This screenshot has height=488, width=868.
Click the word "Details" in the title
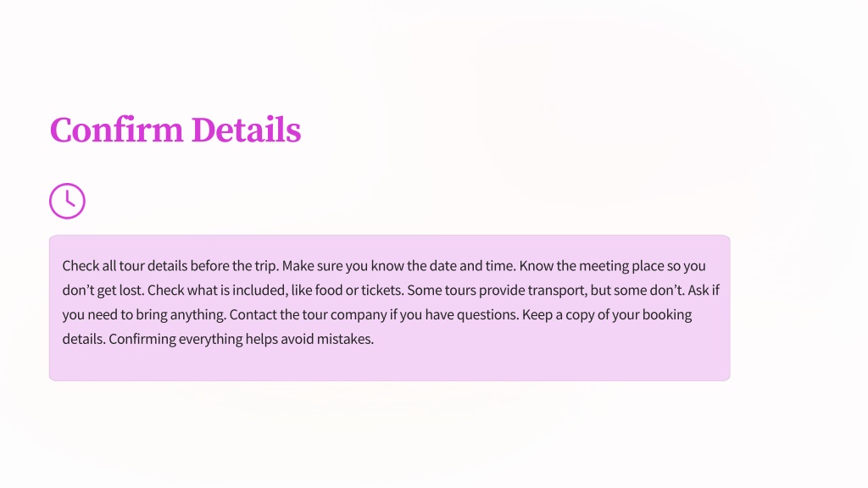(247, 130)
